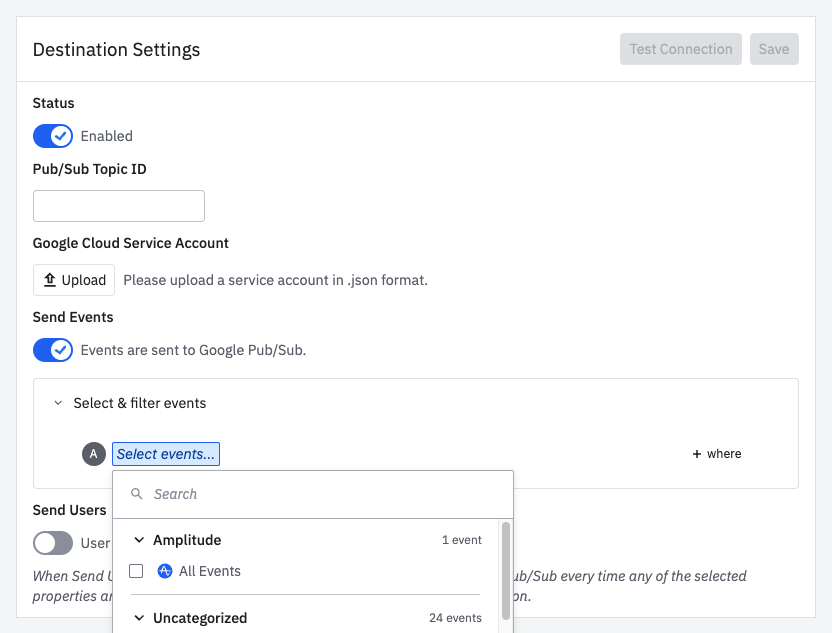
Task: Click the plus icon next to 'where'
Action: click(697, 454)
